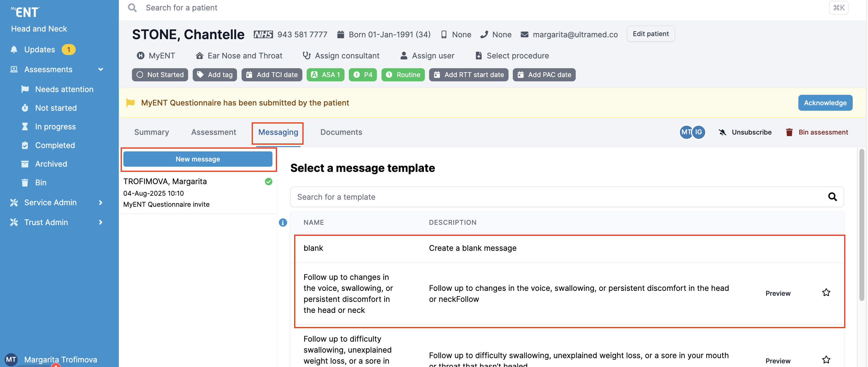Open the Summary tab
The image size is (868, 367).
click(x=151, y=132)
